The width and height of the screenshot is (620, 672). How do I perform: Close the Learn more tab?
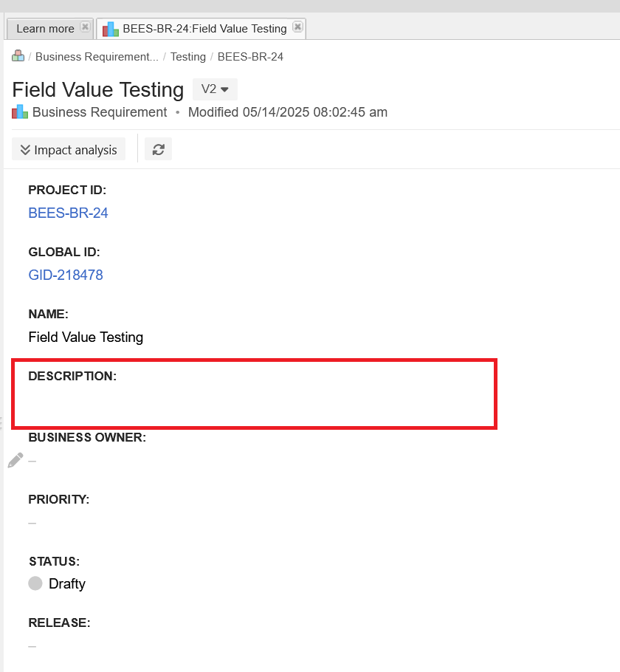86,27
